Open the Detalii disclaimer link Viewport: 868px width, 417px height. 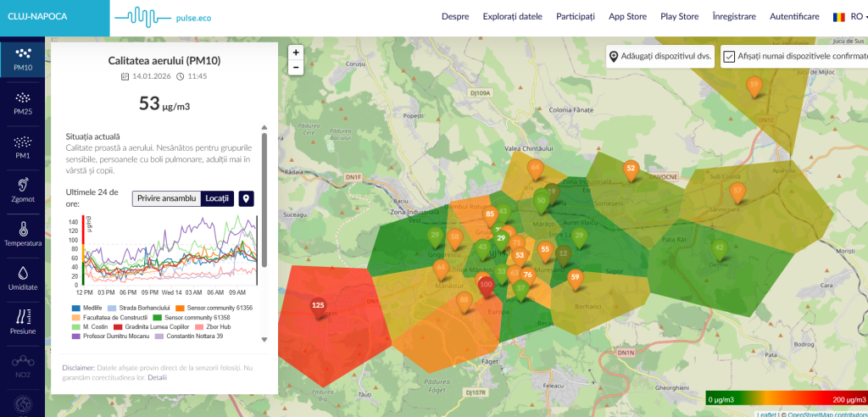pyautogui.click(x=157, y=377)
